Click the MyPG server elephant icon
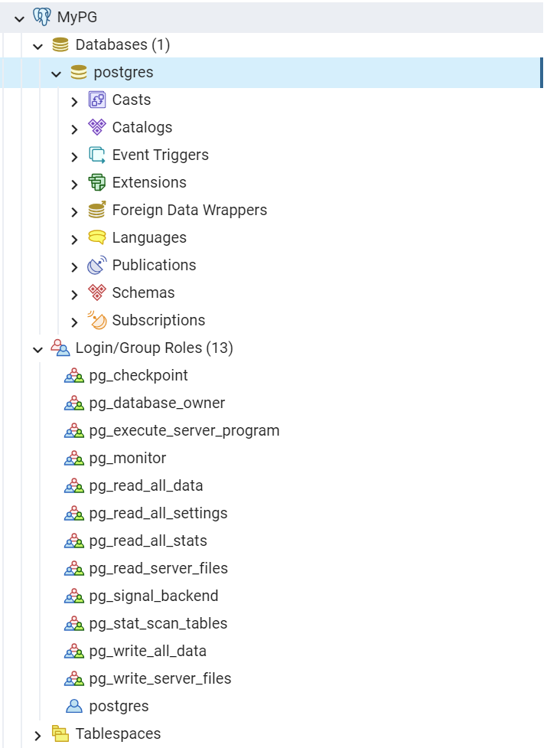The width and height of the screenshot is (560, 748). click(42, 17)
